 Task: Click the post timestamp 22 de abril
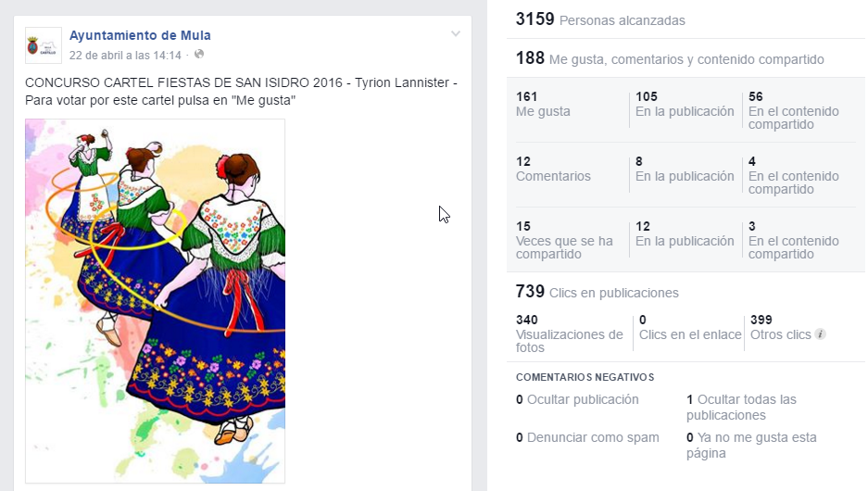tap(125, 56)
